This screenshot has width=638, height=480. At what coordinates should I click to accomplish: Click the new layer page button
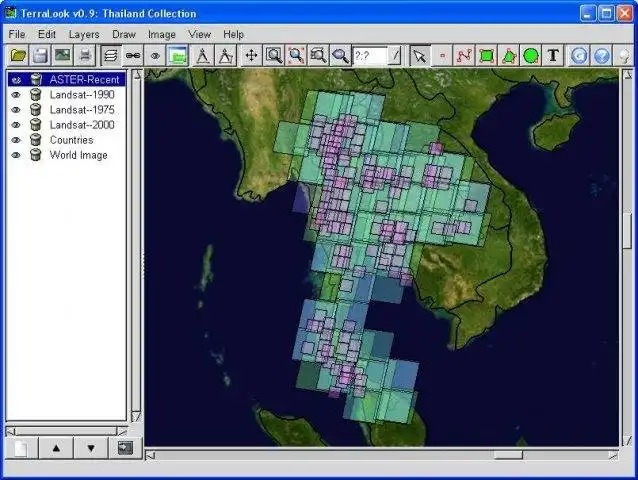point(22,448)
